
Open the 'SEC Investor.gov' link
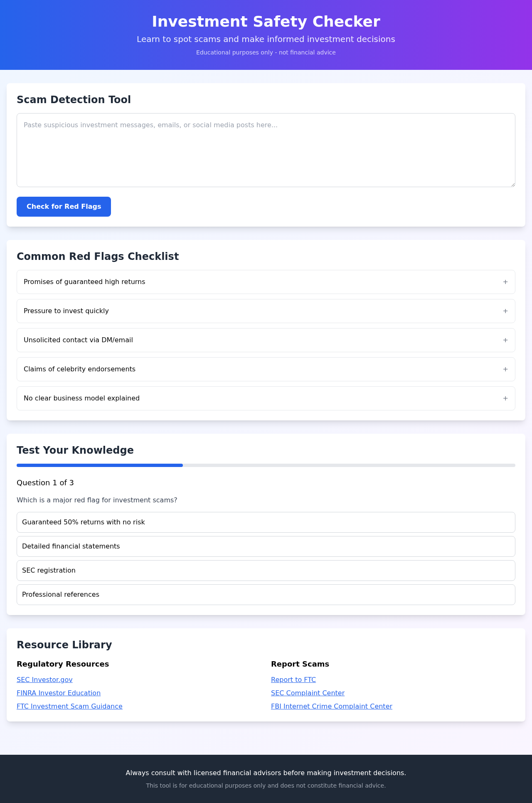[44, 679]
